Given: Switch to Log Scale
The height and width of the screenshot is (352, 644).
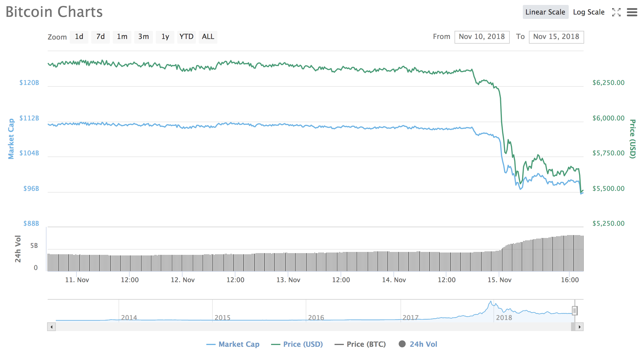Looking at the screenshot, I should (588, 12).
